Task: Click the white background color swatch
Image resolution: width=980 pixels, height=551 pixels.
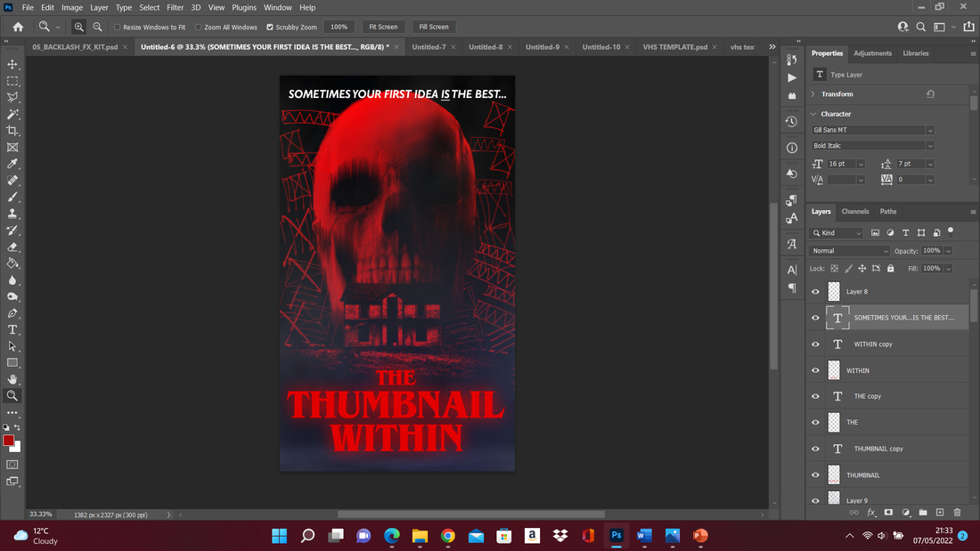Action: (x=17, y=447)
